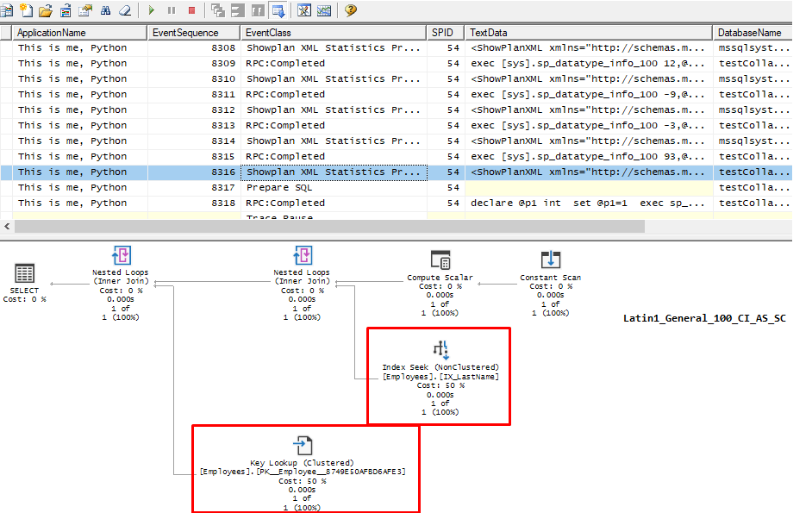Open the Find dialog with the binoculars icon

(107, 11)
